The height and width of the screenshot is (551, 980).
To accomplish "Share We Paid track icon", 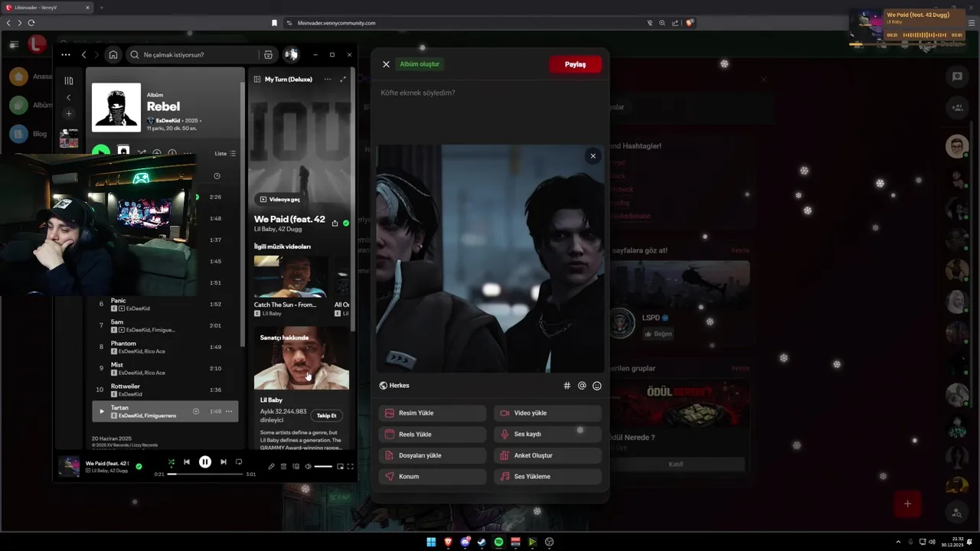I will pos(335,223).
